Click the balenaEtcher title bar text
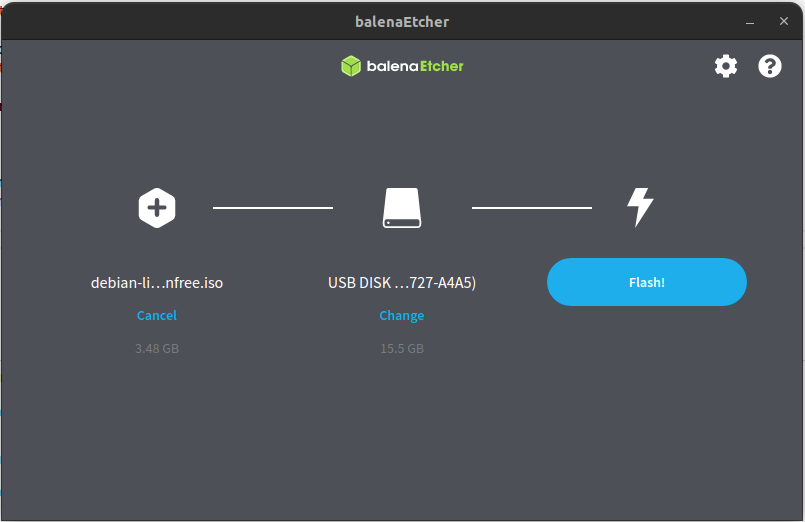This screenshot has height=522, width=805. point(402,22)
